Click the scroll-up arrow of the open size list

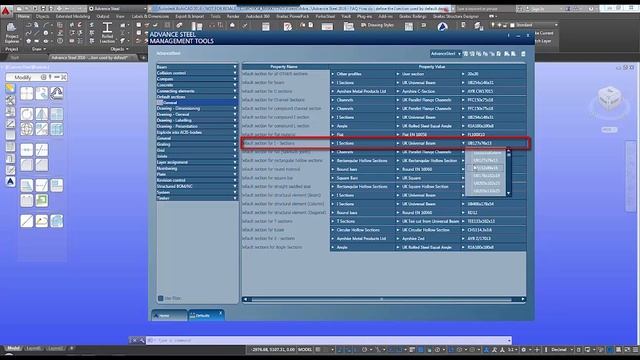point(509,151)
